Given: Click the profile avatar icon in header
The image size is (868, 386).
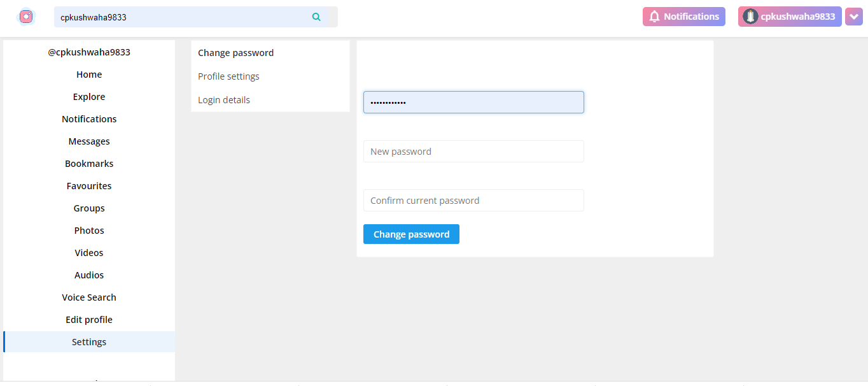Looking at the screenshot, I should pos(750,16).
